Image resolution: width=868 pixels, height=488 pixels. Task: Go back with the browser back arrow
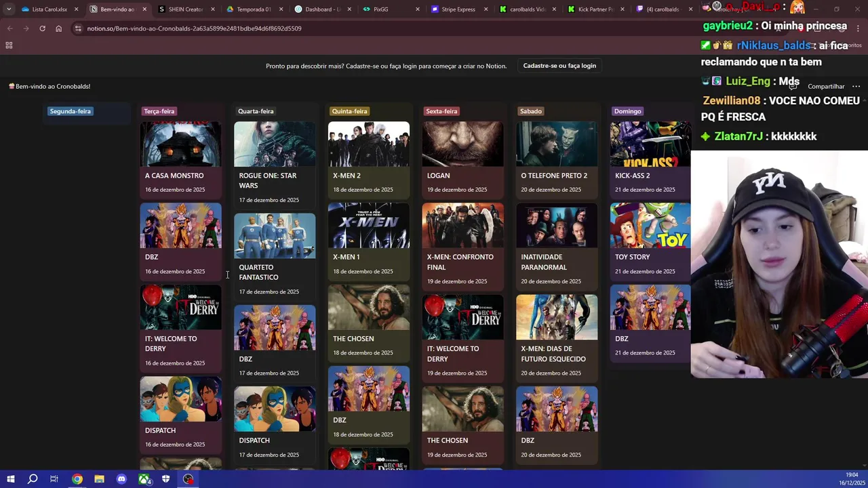9,28
